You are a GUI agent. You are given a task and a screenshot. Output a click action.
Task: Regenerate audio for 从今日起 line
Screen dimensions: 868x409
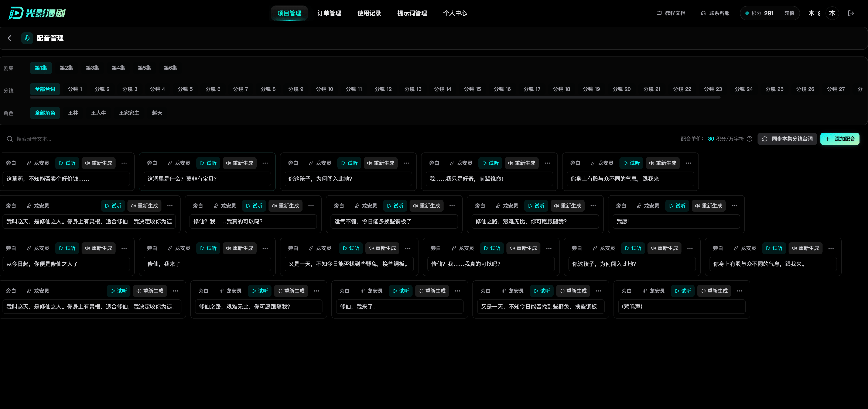click(x=98, y=248)
